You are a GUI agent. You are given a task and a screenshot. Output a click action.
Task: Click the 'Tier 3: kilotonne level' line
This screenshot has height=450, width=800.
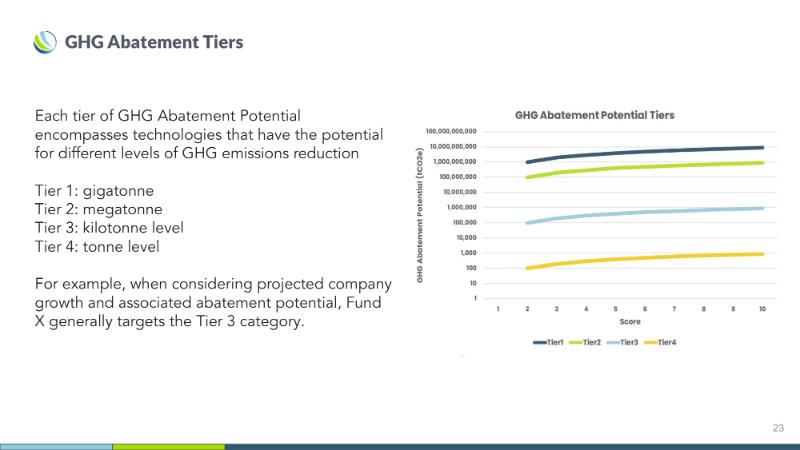coord(109,227)
